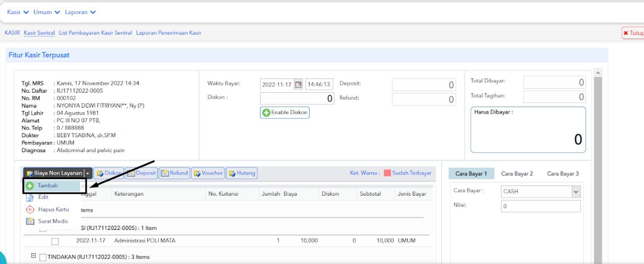Check the Administrasi POLI MATA row checkbox
Viewport: 644px width, 264px height.
point(55,242)
